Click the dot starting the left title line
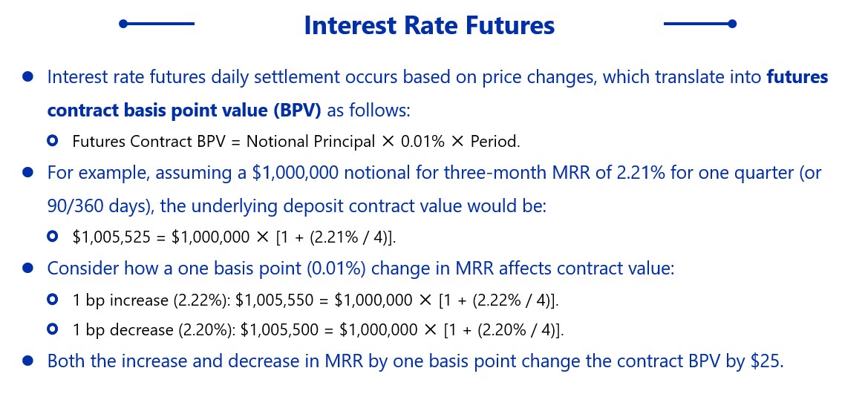Image resolution: width=868 pixels, height=411 pixels. (x=123, y=24)
